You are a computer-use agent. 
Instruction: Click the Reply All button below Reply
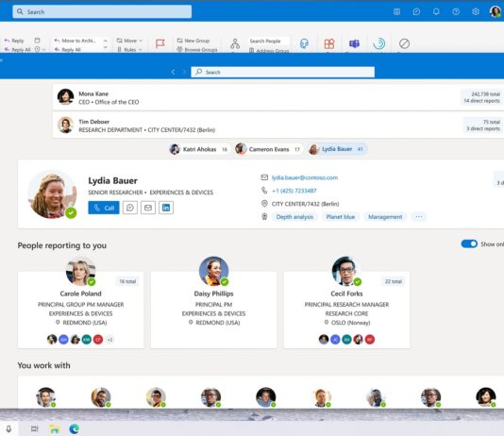(x=17, y=49)
